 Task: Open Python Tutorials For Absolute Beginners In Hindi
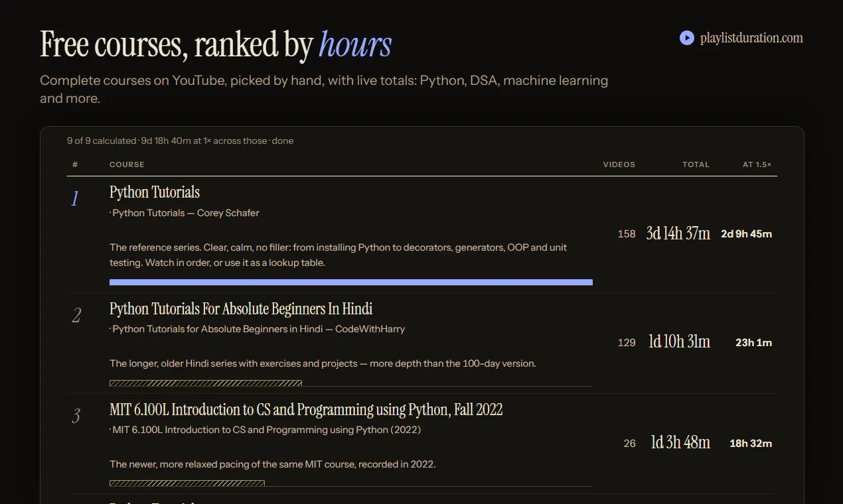coord(241,309)
